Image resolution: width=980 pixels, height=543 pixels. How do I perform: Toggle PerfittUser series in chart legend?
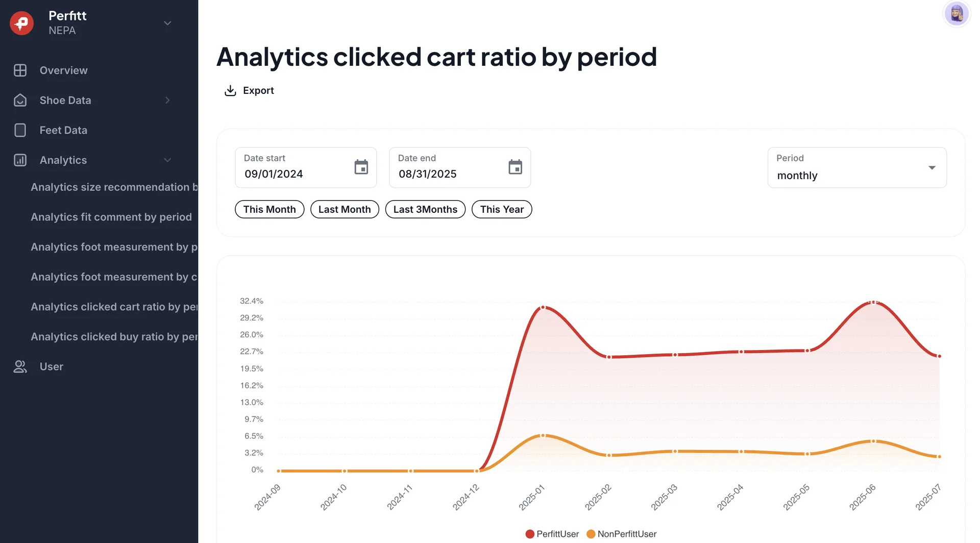point(552,534)
